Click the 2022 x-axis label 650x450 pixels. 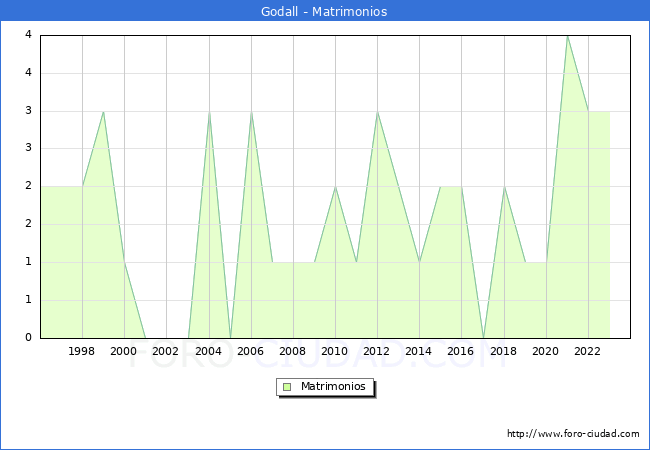588,351
